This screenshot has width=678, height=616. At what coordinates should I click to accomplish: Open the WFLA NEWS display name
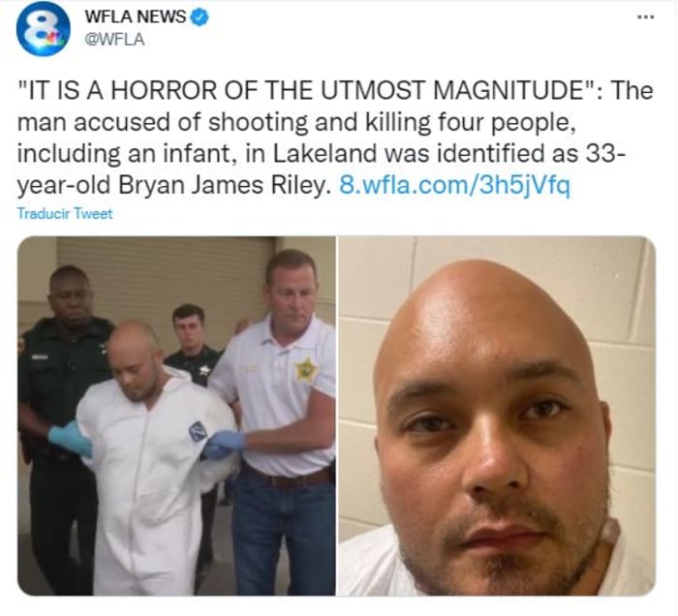click(x=136, y=16)
